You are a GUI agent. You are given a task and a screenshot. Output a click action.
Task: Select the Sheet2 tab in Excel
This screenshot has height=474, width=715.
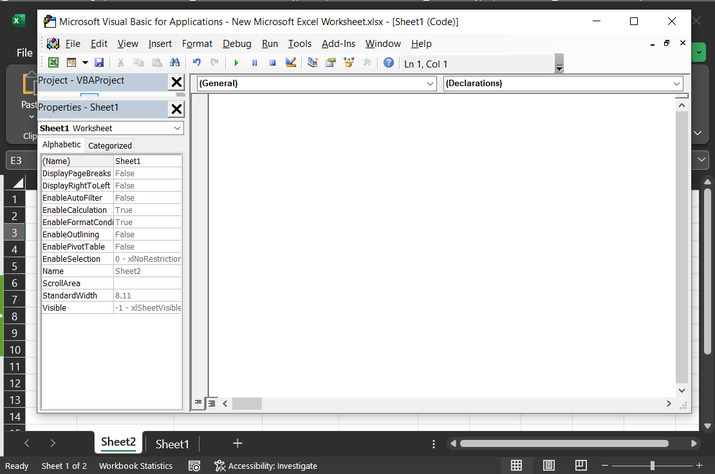[x=119, y=442]
